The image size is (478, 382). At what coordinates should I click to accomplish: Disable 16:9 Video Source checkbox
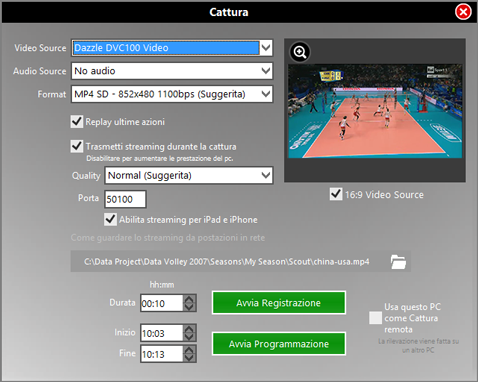point(336,194)
